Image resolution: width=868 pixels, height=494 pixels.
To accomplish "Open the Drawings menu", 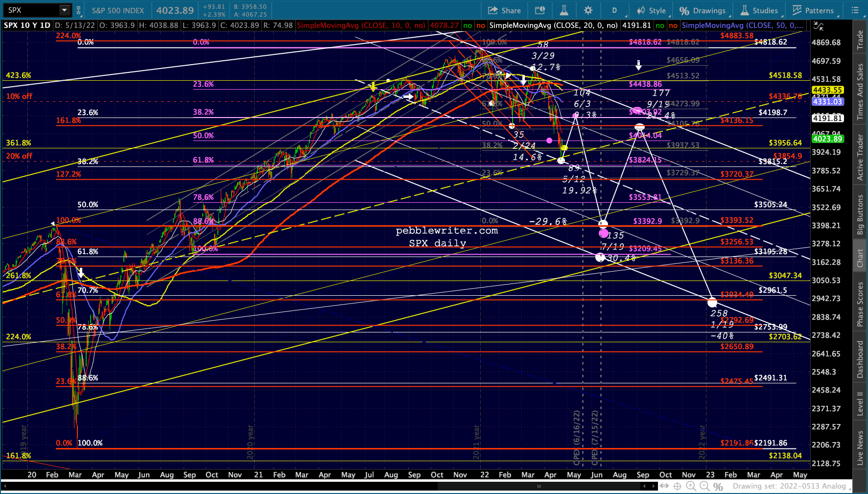I will click(703, 10).
